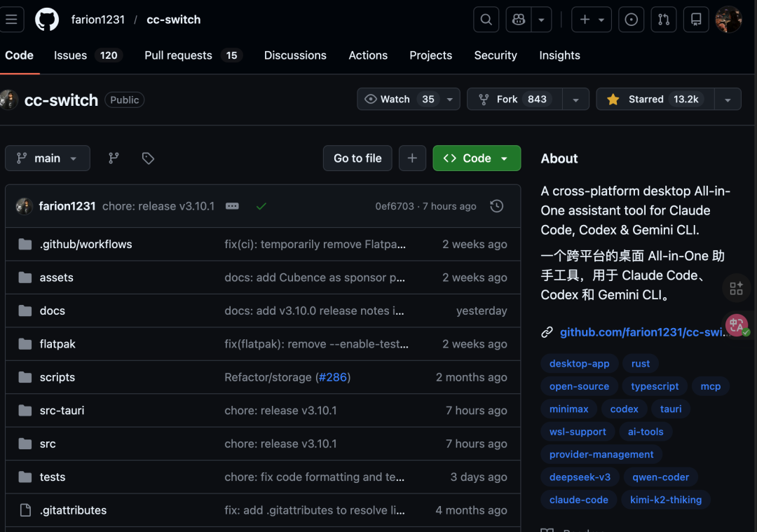This screenshot has height=532, width=757.
Task: Open the Copilot chat icon
Action: point(519,20)
